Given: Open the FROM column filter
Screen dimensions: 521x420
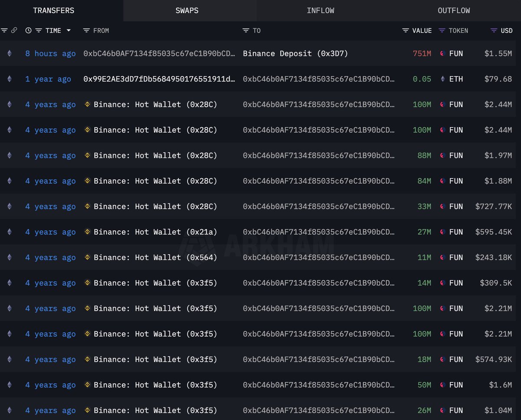Looking at the screenshot, I should coord(86,30).
